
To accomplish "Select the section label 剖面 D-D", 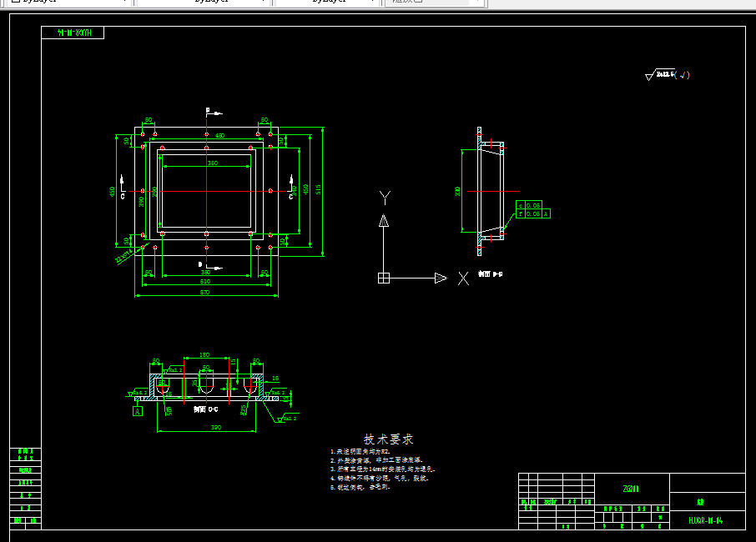I will point(491,274).
